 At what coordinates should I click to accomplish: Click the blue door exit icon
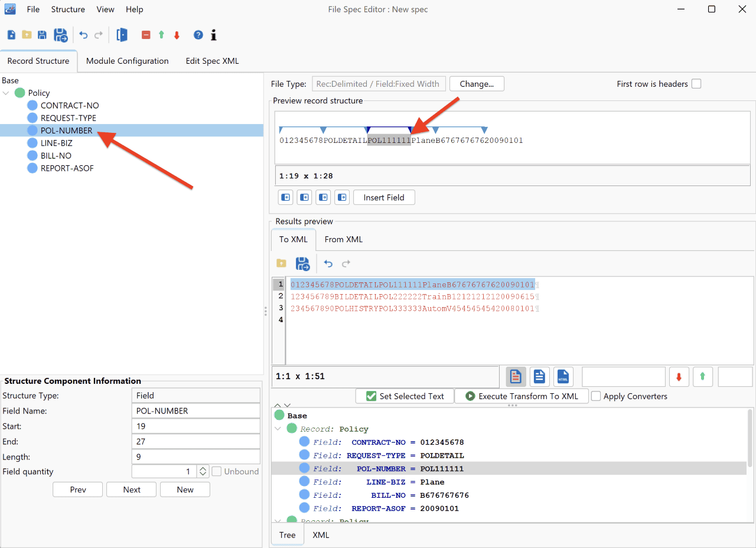pos(122,35)
